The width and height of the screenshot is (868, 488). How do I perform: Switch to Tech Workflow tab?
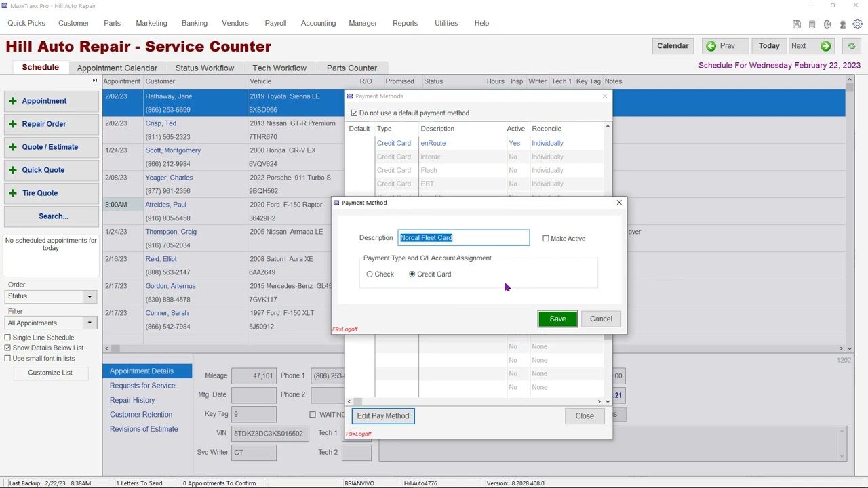coord(279,68)
